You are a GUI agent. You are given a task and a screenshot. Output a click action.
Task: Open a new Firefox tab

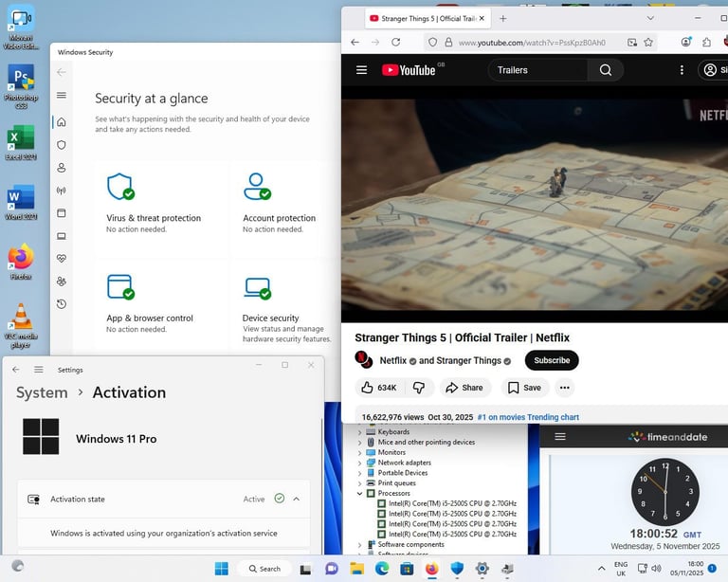[502, 19]
